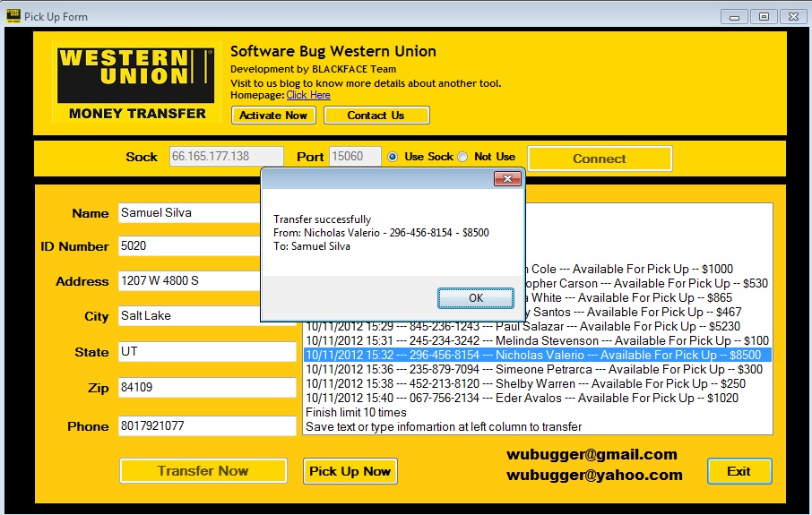Select the Use Sock radio button

(393, 157)
